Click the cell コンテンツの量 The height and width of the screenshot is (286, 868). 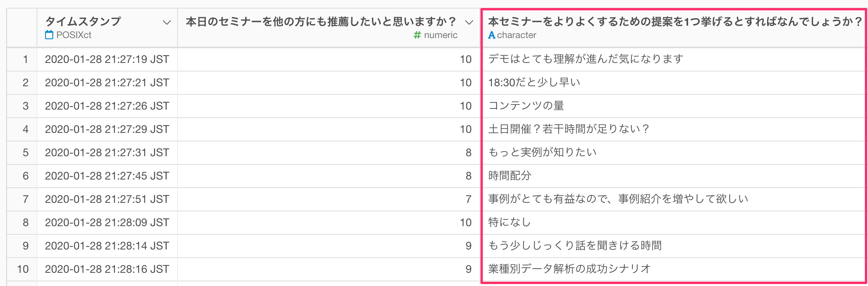pos(526,106)
